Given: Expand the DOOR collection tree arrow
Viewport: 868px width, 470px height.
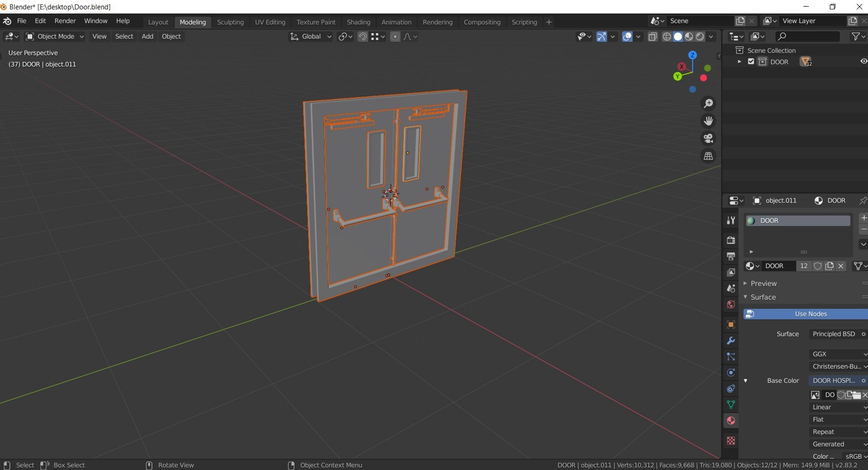Looking at the screenshot, I should [740, 62].
